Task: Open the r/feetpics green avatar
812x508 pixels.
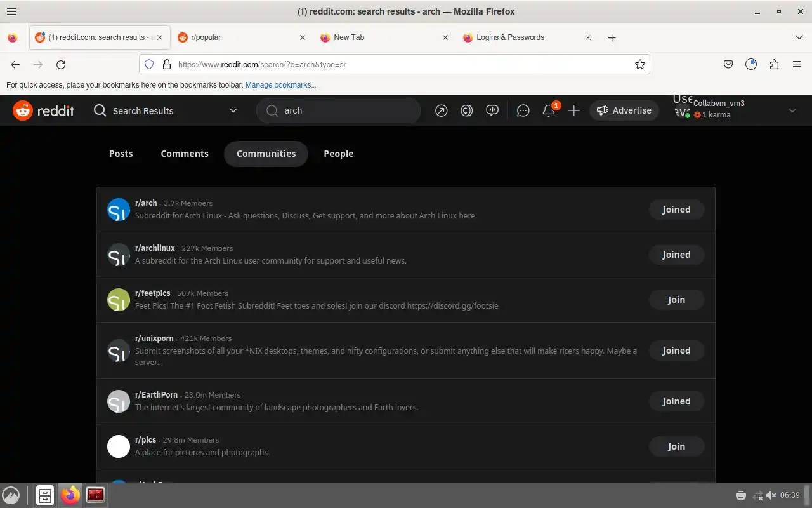Action: (x=119, y=300)
